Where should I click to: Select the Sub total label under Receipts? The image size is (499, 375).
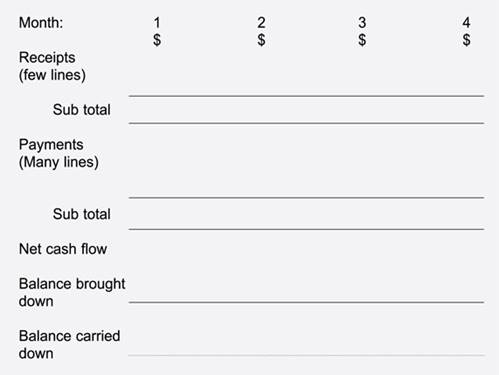point(82,110)
